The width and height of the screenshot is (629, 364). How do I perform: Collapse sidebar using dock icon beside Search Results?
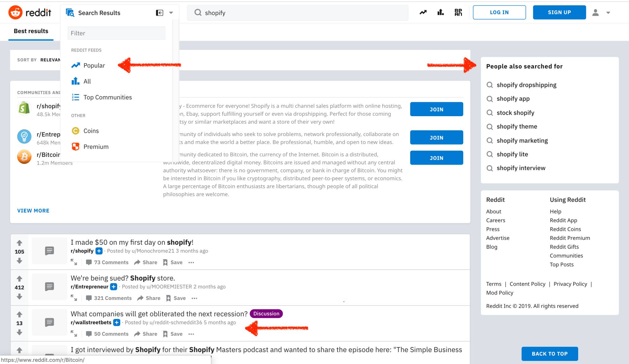coord(159,13)
